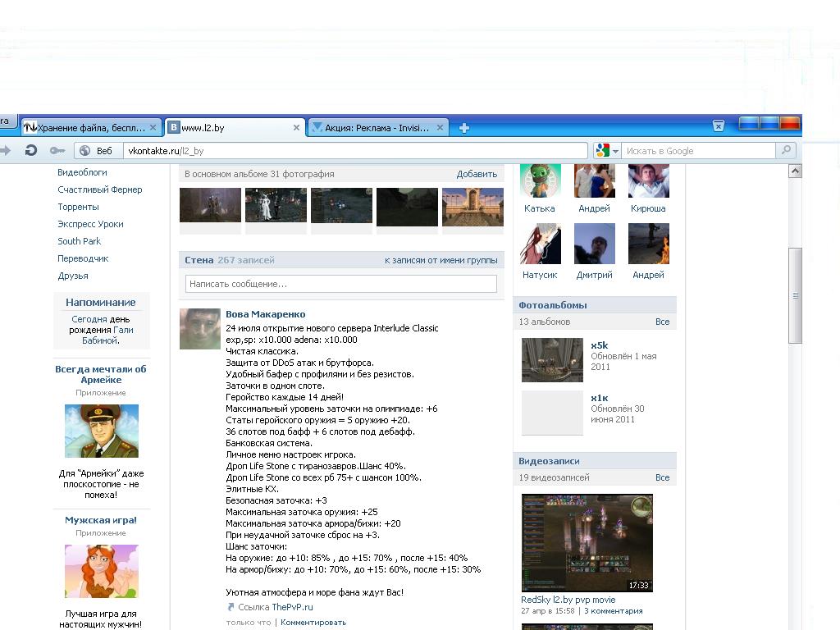Click the page scrollbar up arrow
This screenshot has height=630, width=840.
(796, 171)
